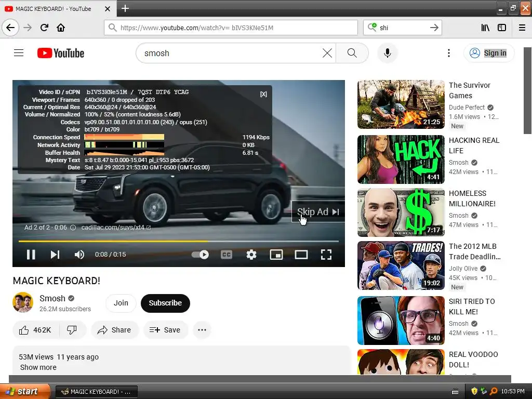The height and width of the screenshot is (399, 532).
Task: Open the browser home page icon
Action: point(61,28)
